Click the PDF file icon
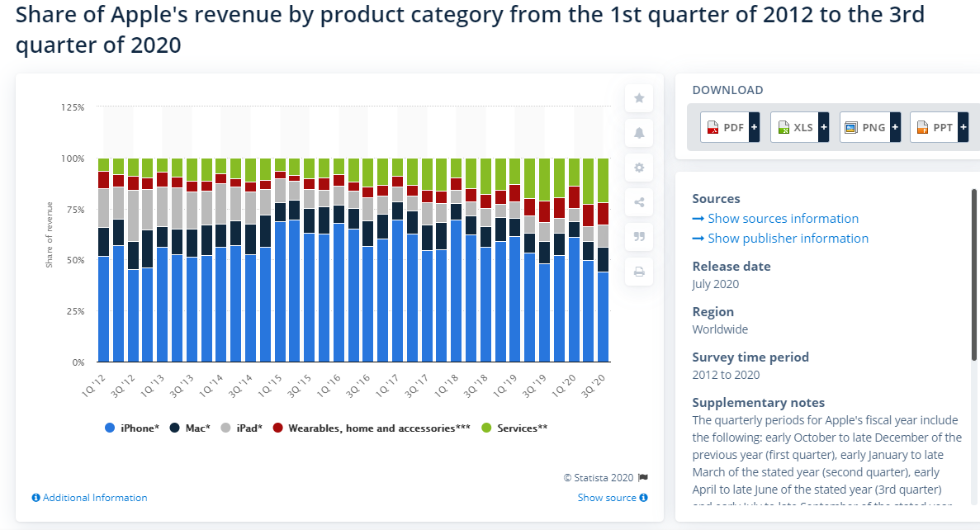Screen dimensions: 980x530 pos(713,127)
